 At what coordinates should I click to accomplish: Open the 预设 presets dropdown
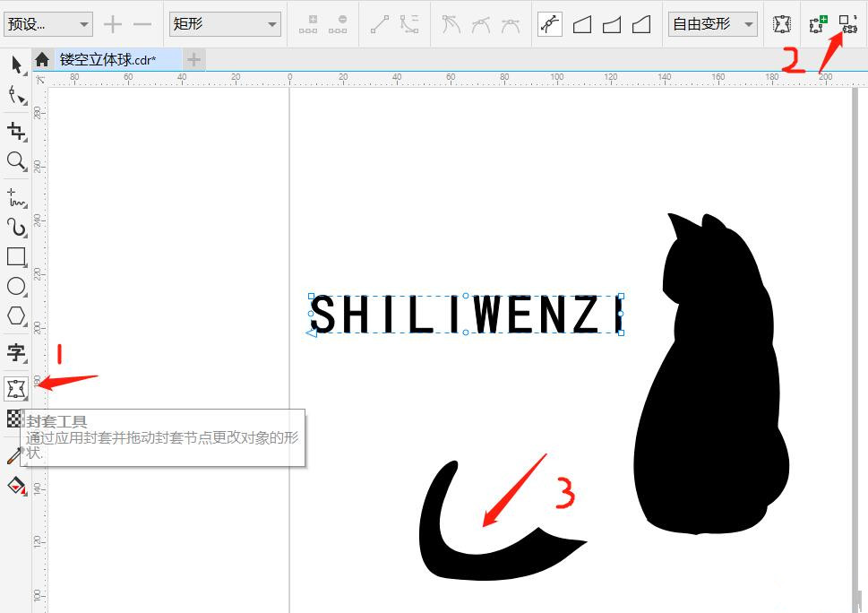click(81, 24)
